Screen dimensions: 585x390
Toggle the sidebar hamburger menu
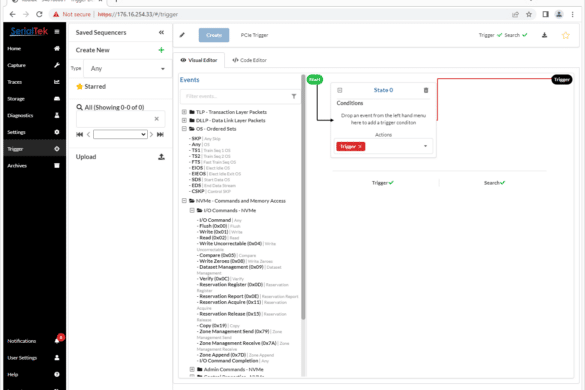click(57, 32)
